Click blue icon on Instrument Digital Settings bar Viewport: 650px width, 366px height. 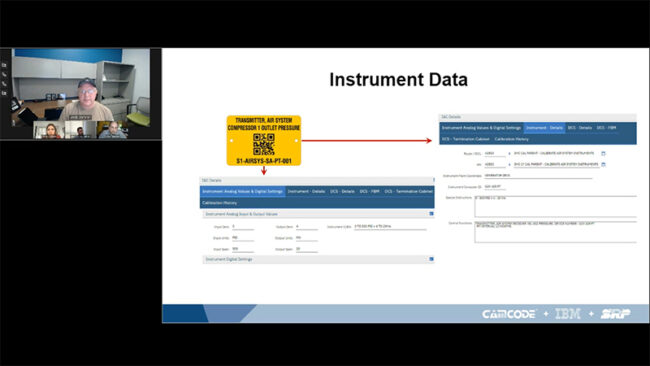coord(431,259)
